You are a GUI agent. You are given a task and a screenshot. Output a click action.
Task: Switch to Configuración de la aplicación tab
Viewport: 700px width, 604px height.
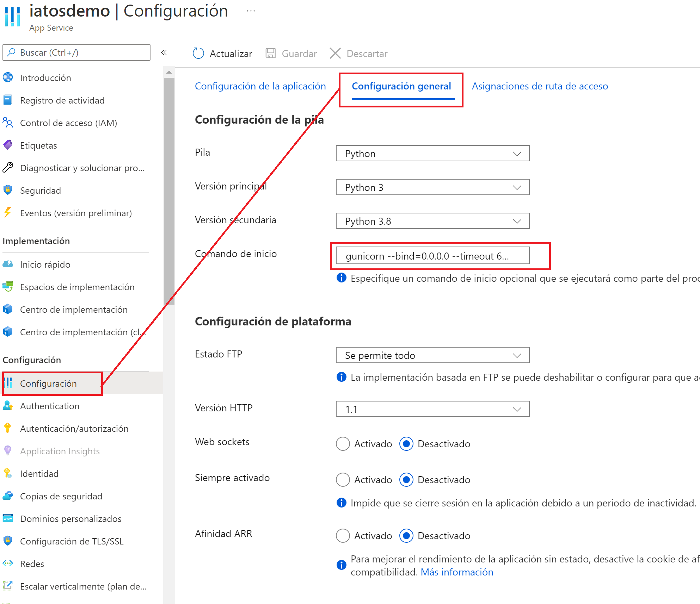click(260, 86)
